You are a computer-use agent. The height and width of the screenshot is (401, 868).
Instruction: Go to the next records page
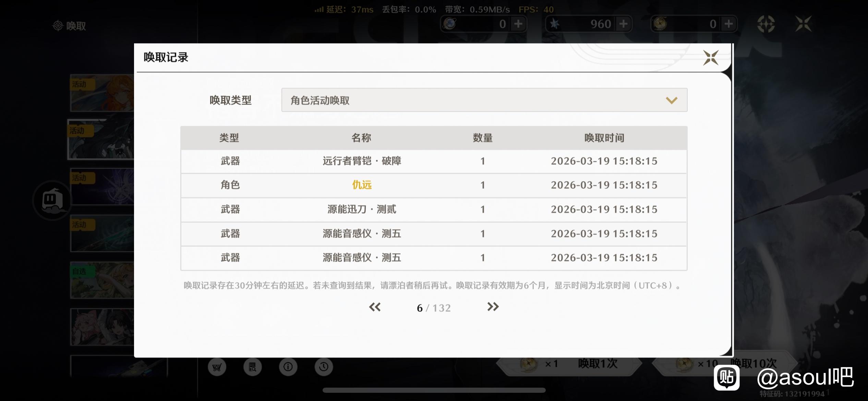coord(493,307)
